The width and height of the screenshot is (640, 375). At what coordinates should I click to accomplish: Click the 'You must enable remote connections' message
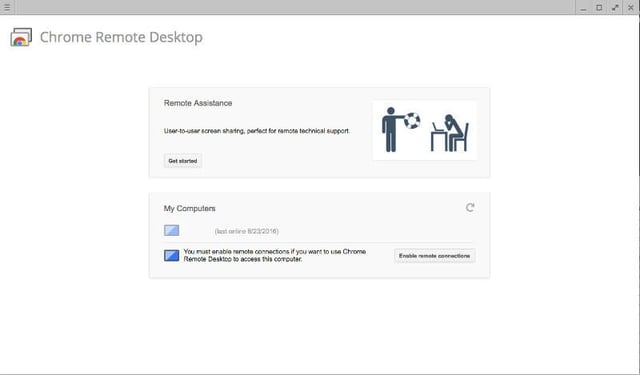275,255
